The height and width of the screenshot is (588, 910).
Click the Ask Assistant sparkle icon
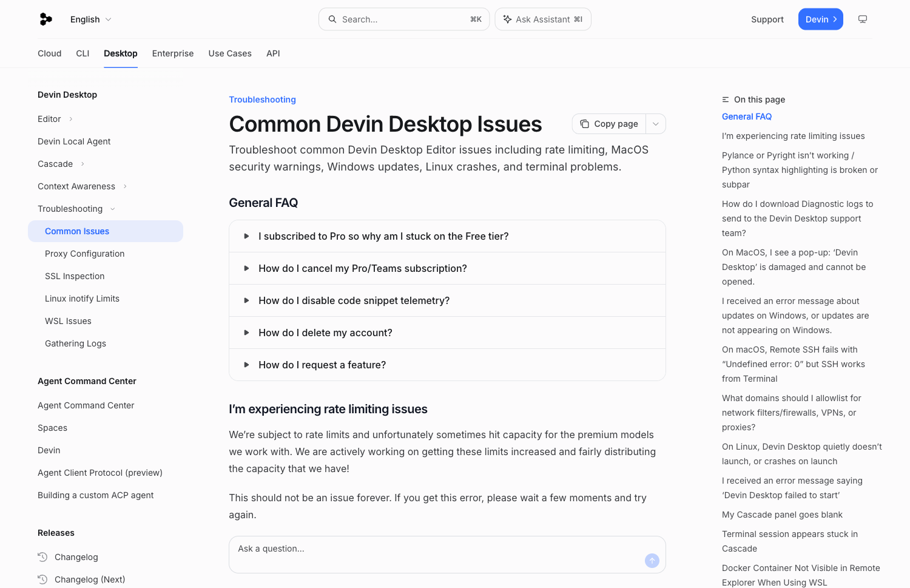(x=507, y=19)
